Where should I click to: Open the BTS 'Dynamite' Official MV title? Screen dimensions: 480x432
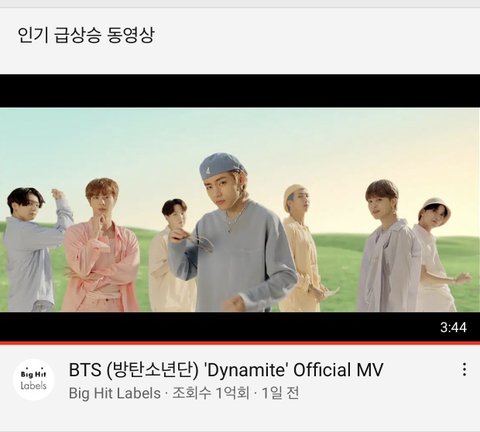[226, 370]
